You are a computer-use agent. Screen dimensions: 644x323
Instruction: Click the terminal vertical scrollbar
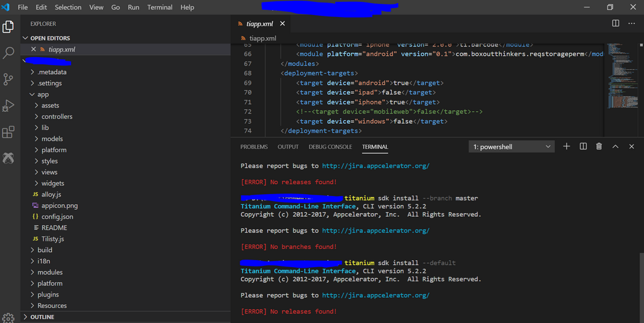[x=641, y=287]
